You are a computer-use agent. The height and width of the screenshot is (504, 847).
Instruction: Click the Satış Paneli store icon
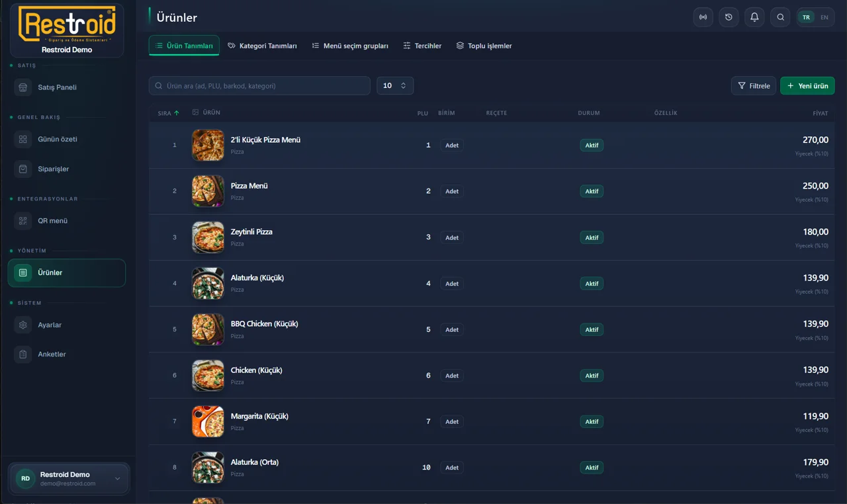point(23,87)
